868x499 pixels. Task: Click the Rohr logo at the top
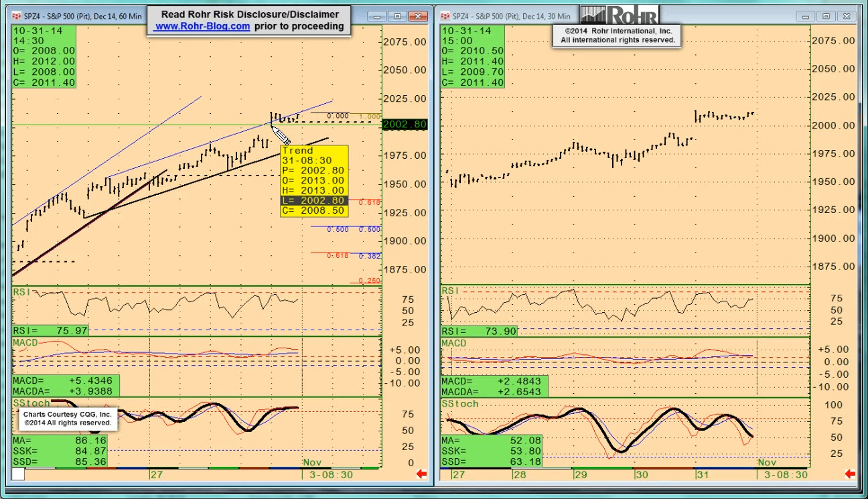pyautogui.click(x=620, y=15)
